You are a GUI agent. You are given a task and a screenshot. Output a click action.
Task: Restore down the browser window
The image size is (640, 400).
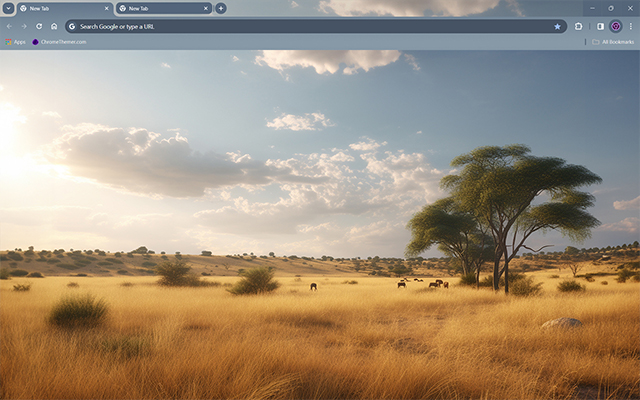click(x=611, y=8)
